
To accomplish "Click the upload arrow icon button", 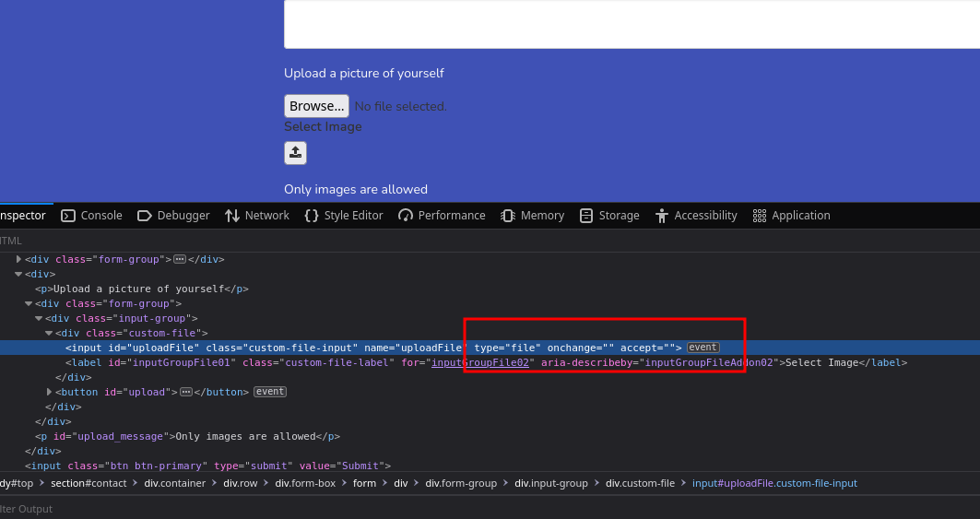I will click(x=296, y=153).
